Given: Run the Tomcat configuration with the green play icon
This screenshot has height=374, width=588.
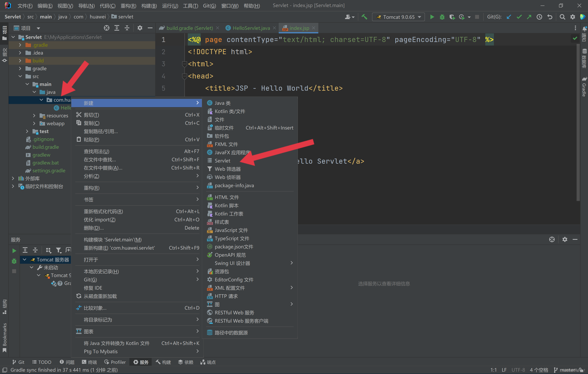Looking at the screenshot, I should 432,17.
